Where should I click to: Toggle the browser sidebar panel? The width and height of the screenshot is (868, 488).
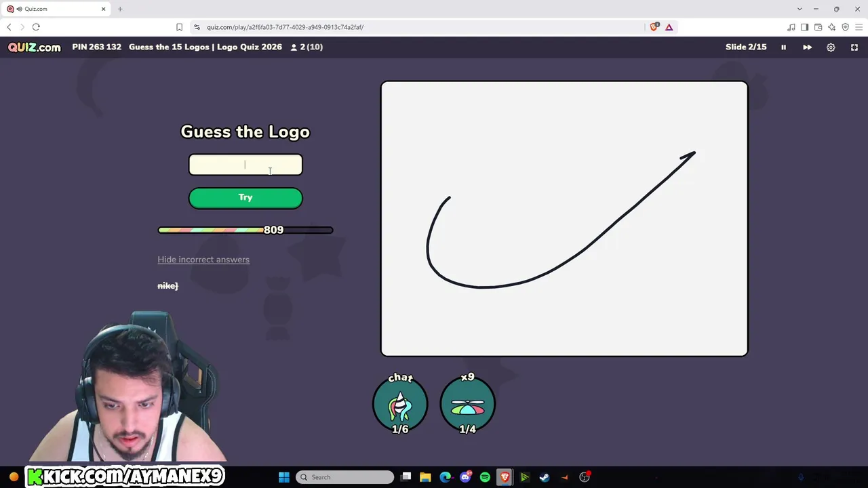[804, 27]
